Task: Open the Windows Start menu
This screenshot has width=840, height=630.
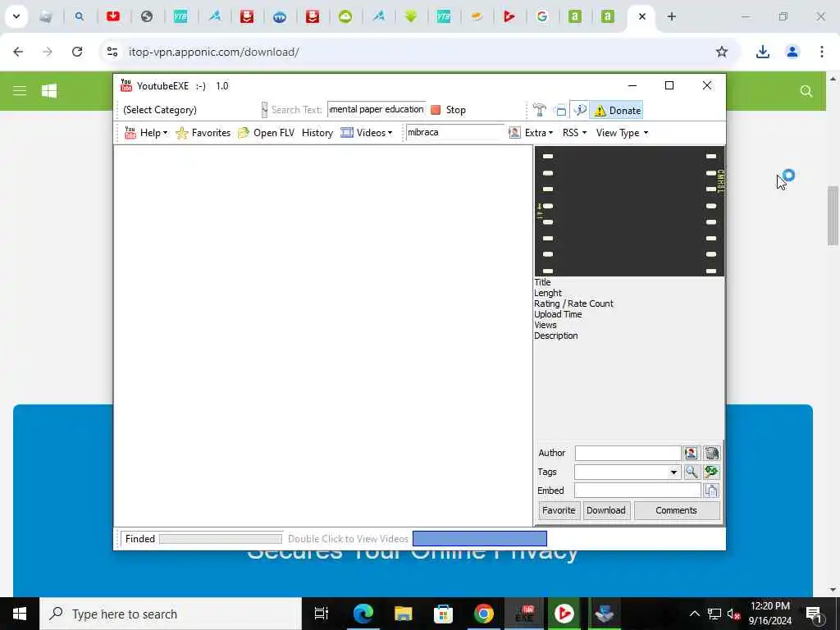Action: (x=20, y=614)
